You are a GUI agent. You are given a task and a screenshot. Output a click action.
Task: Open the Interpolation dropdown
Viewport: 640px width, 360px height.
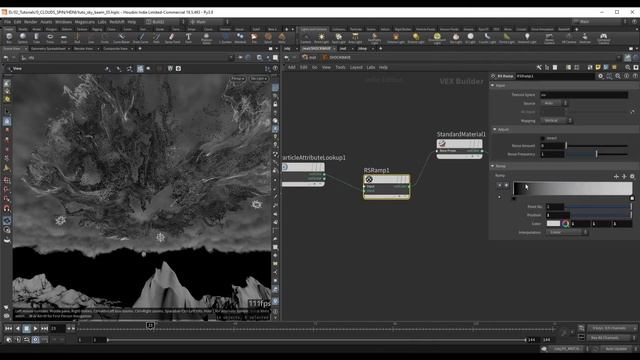tap(567, 232)
